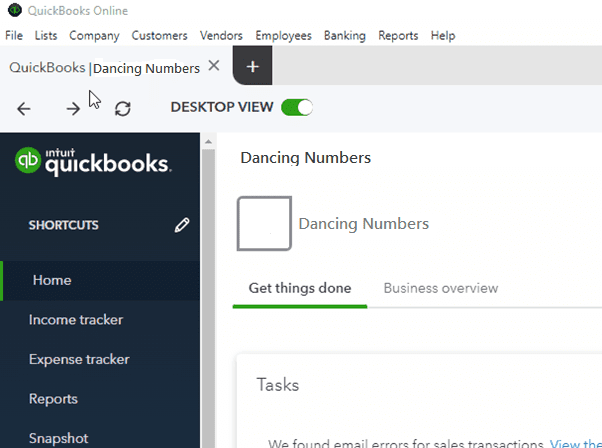Click the forward navigation arrow

73,109
